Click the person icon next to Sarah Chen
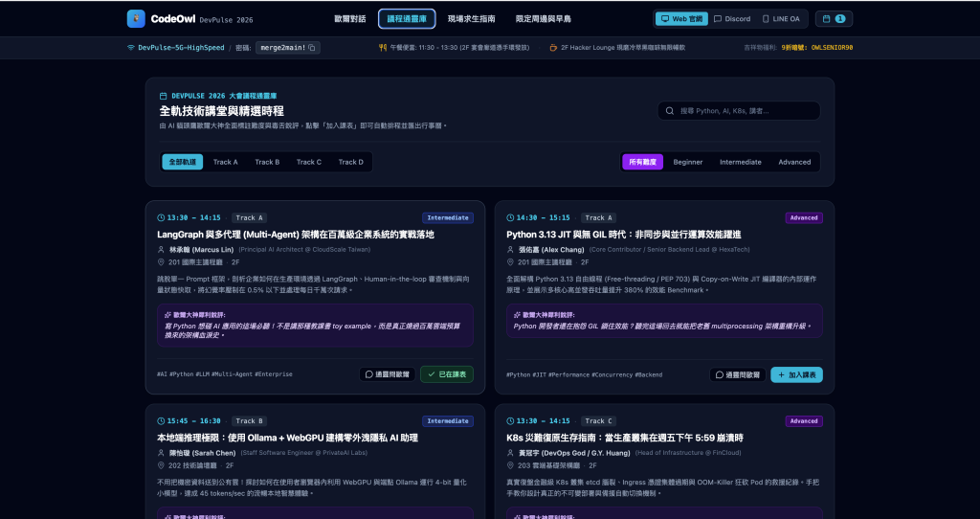The image size is (980, 519). (161, 453)
